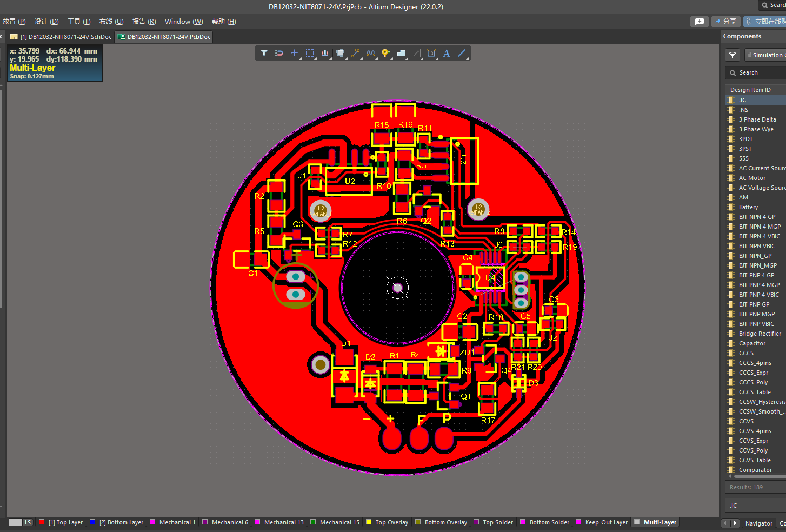The width and height of the screenshot is (786, 532).
Task: Select the Multi-Layer tab
Action: [655, 522]
